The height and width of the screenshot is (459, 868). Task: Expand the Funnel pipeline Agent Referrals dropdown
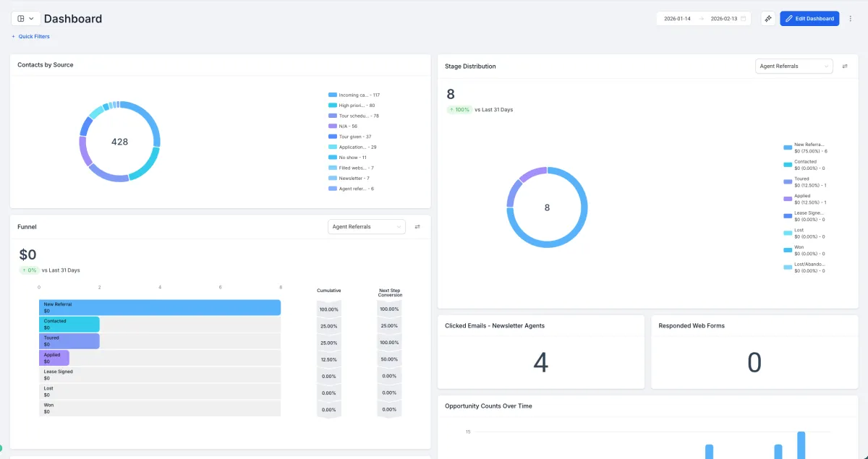tap(366, 227)
